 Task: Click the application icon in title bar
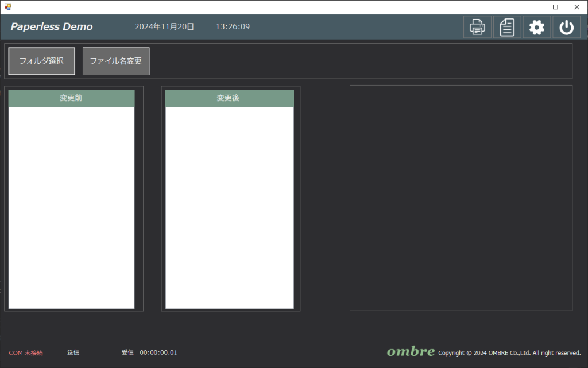point(7,7)
